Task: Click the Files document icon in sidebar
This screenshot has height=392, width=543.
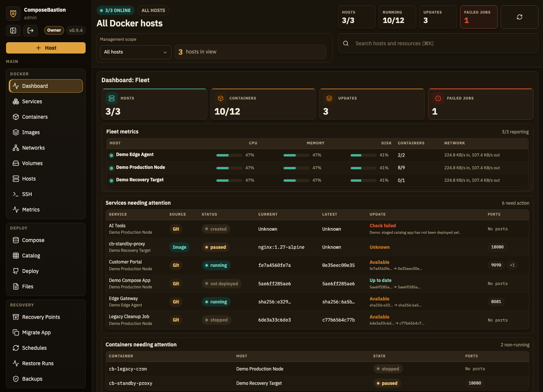Action: pos(16,286)
